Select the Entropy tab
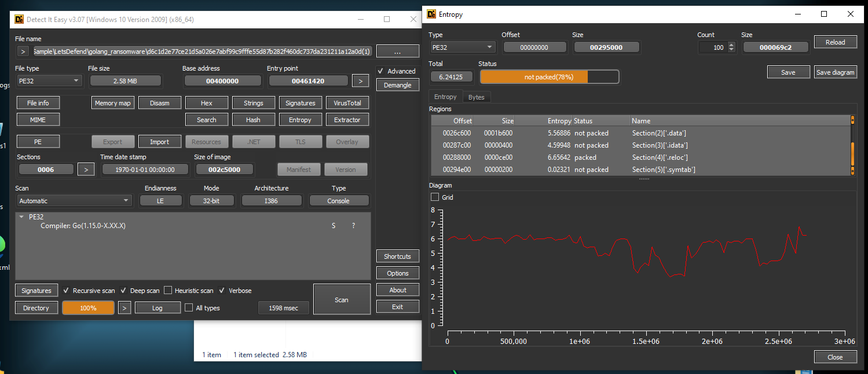Screen dimensions: 868x374 pos(445,97)
